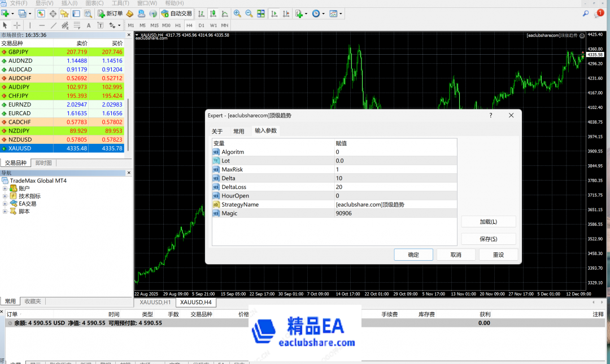Create a new chart with the leftmost toolbar icon
The height and width of the screenshot is (364, 610).
(x=5, y=12)
